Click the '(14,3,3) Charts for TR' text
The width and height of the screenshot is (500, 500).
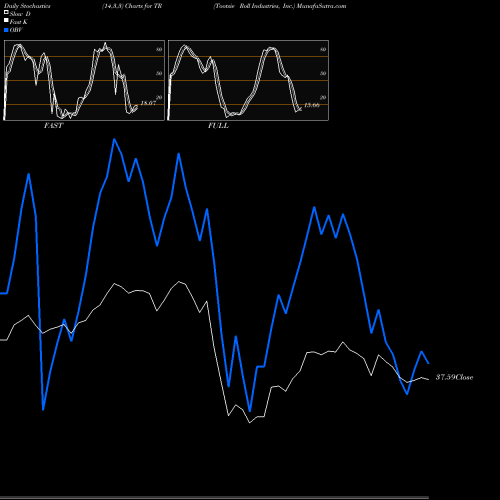coord(132,6)
